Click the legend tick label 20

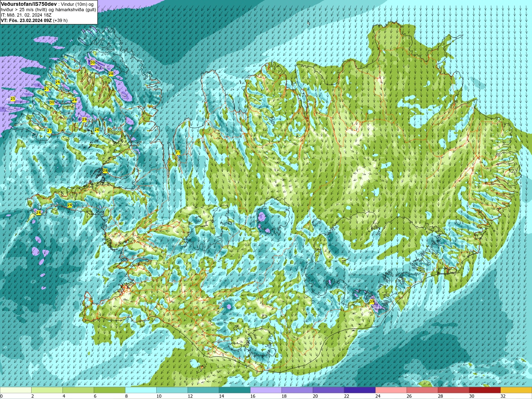315,397
